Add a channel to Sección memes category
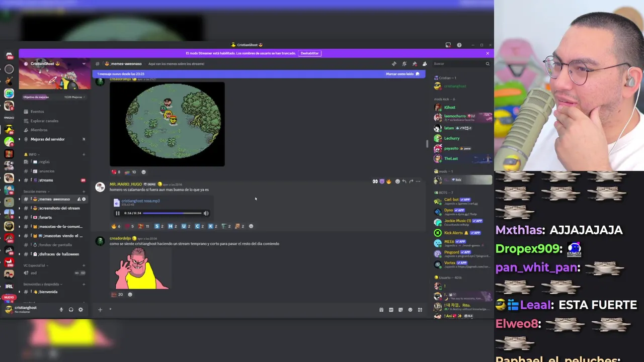This screenshot has height=362, width=644. point(84,192)
